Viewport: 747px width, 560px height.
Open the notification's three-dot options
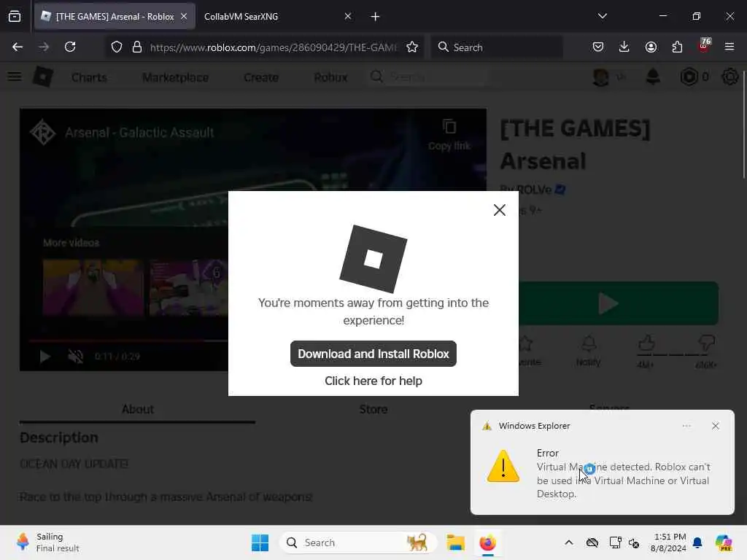point(686,426)
